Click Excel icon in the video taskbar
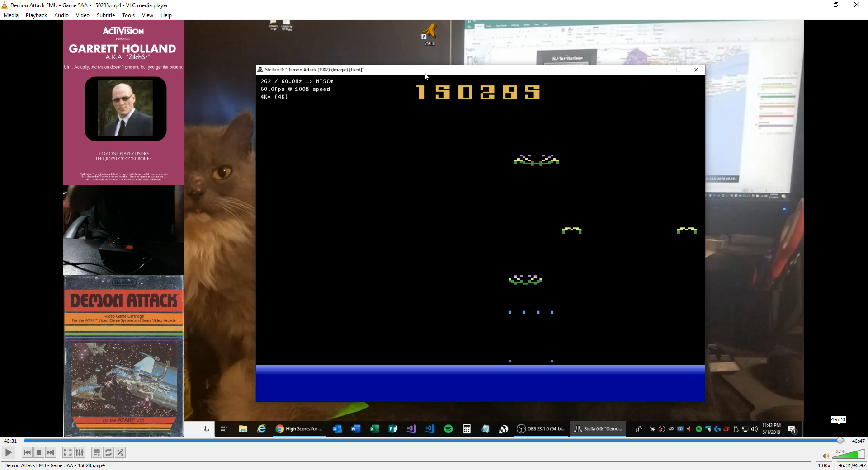This screenshot has width=868, height=470. pyautogui.click(x=374, y=429)
